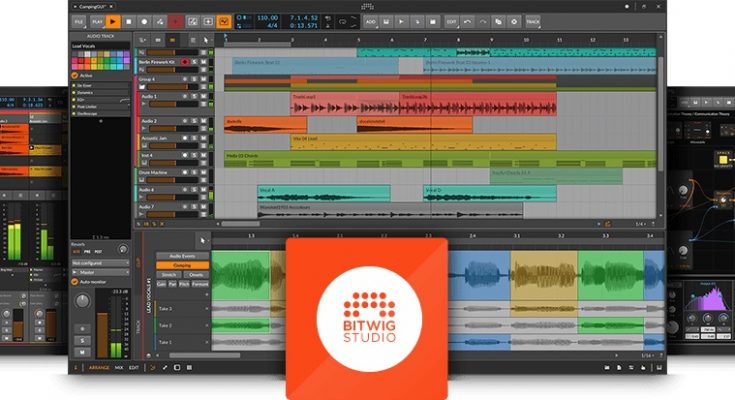Open the FILE menu

pos(78,20)
